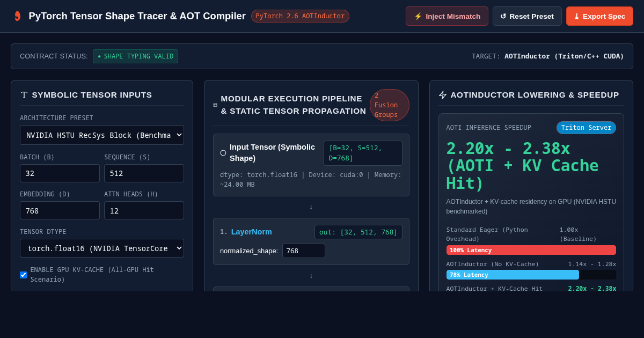Click the "[B=32, S=512, D=768]" shape text
The height and width of the screenshot is (338, 644).
(363, 153)
